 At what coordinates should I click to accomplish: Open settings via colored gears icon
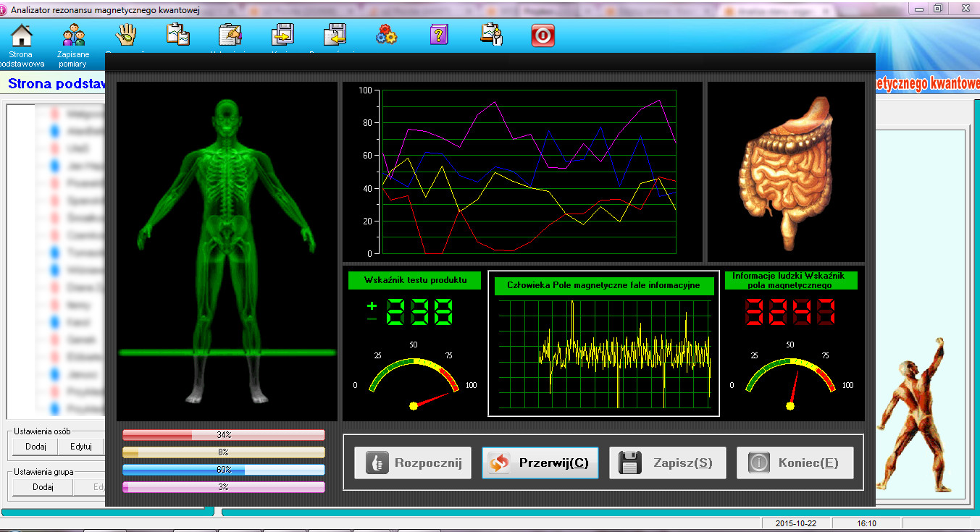[387, 35]
